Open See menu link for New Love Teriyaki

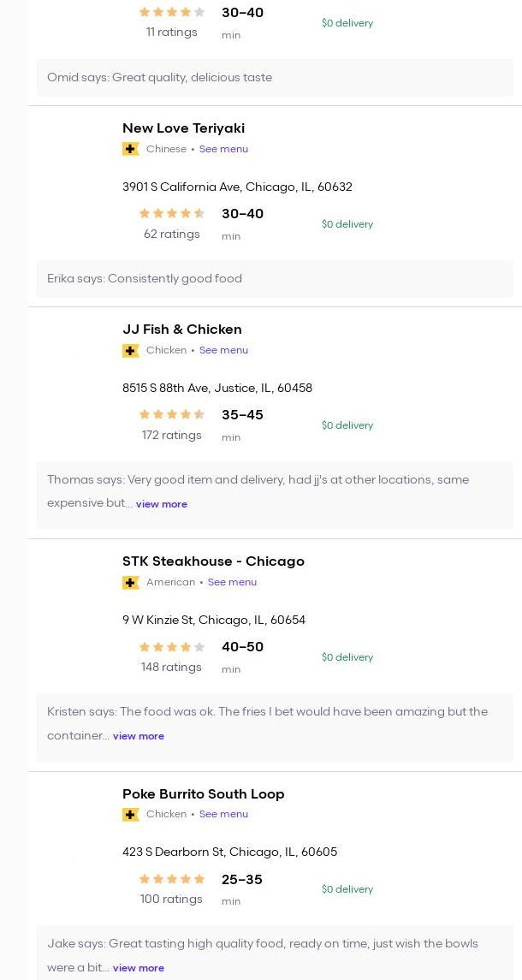click(224, 149)
